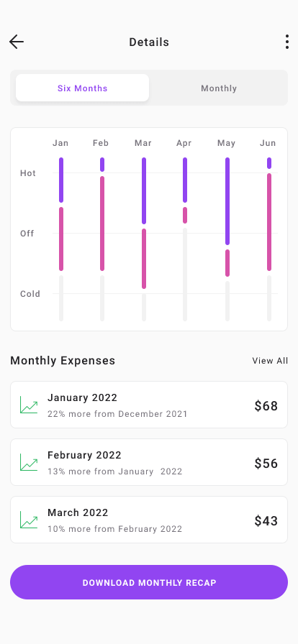Image resolution: width=298 pixels, height=644 pixels.
Task: Switch to the Six Months tab
Action: coord(82,88)
